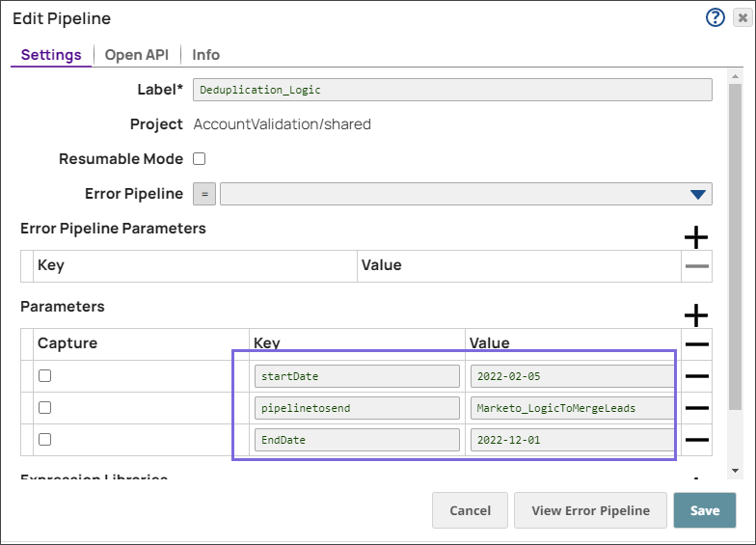The width and height of the screenshot is (756, 545).
Task: Edit the 2022-02-05 value field
Action: [573, 376]
